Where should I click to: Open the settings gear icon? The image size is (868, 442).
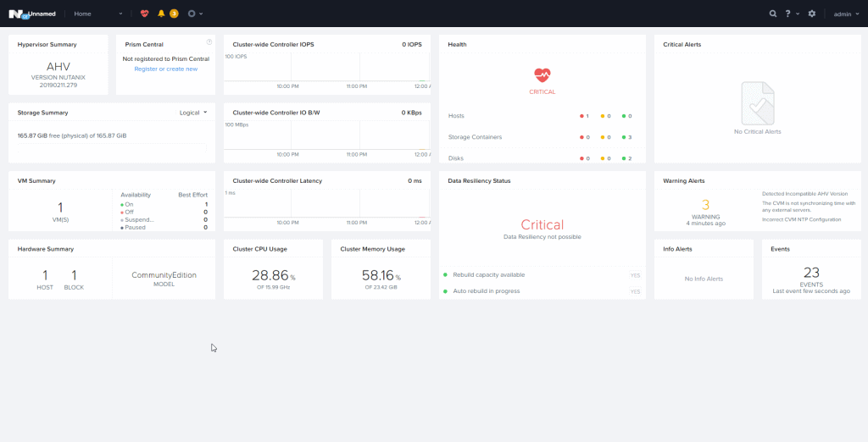pos(811,14)
